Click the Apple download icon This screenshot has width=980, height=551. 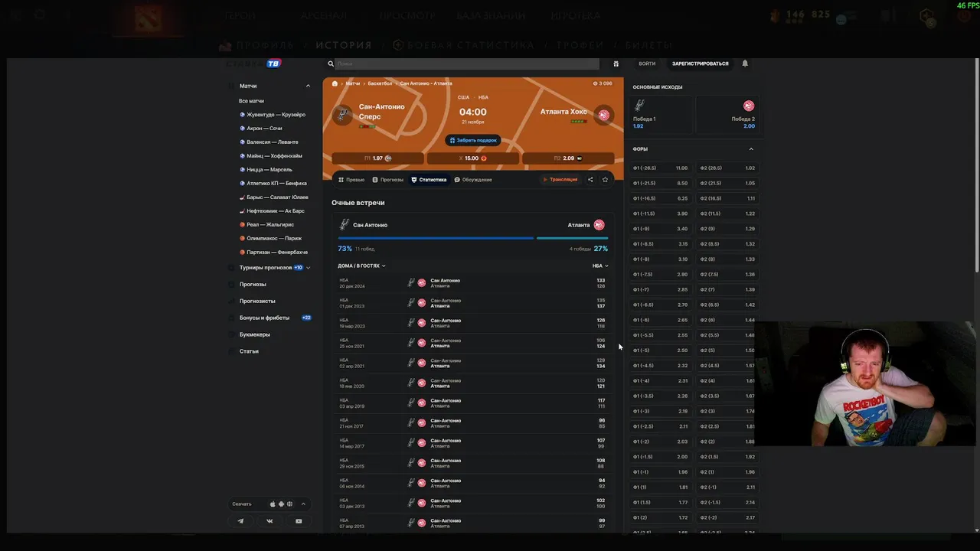273,504
